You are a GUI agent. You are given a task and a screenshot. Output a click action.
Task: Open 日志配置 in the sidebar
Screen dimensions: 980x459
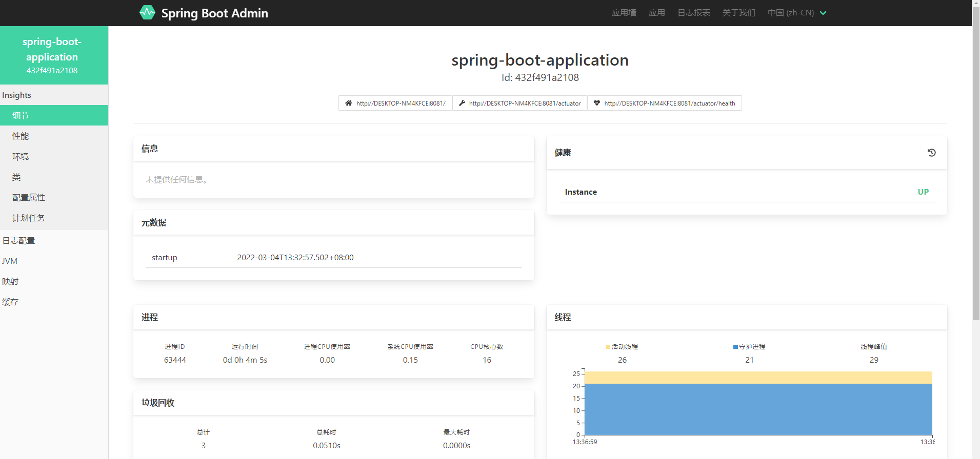(x=54, y=240)
